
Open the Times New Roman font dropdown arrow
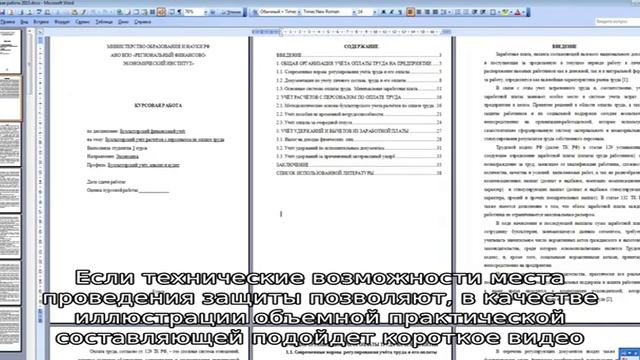click(x=354, y=12)
